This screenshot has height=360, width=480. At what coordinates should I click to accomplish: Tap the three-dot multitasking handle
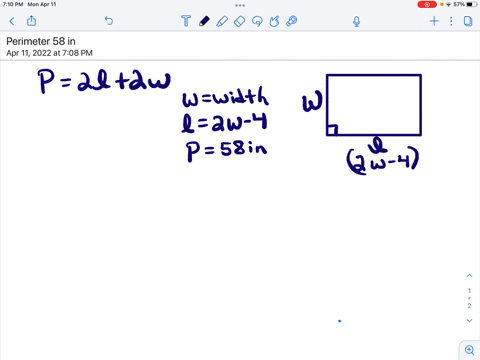click(x=240, y=5)
